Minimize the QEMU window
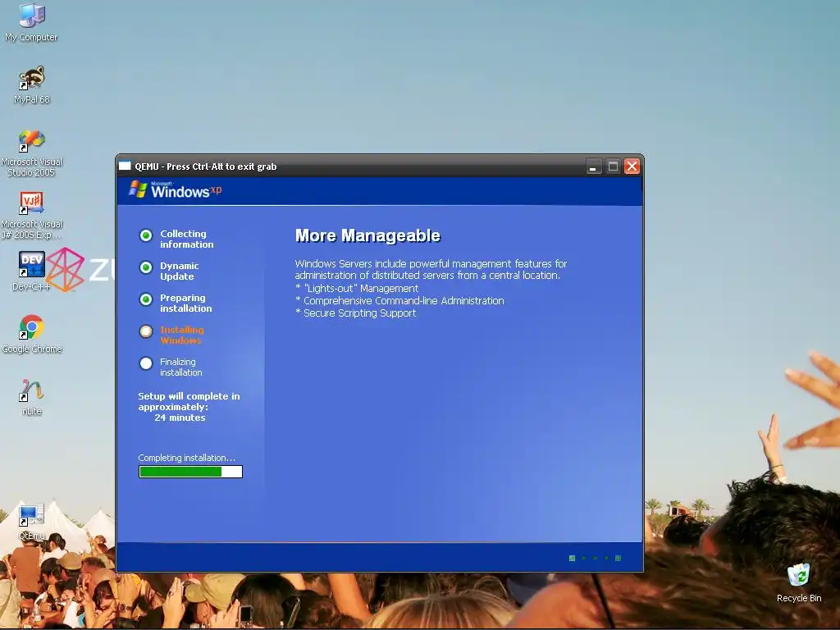Screen dimensions: 840x630 pyautogui.click(x=593, y=167)
